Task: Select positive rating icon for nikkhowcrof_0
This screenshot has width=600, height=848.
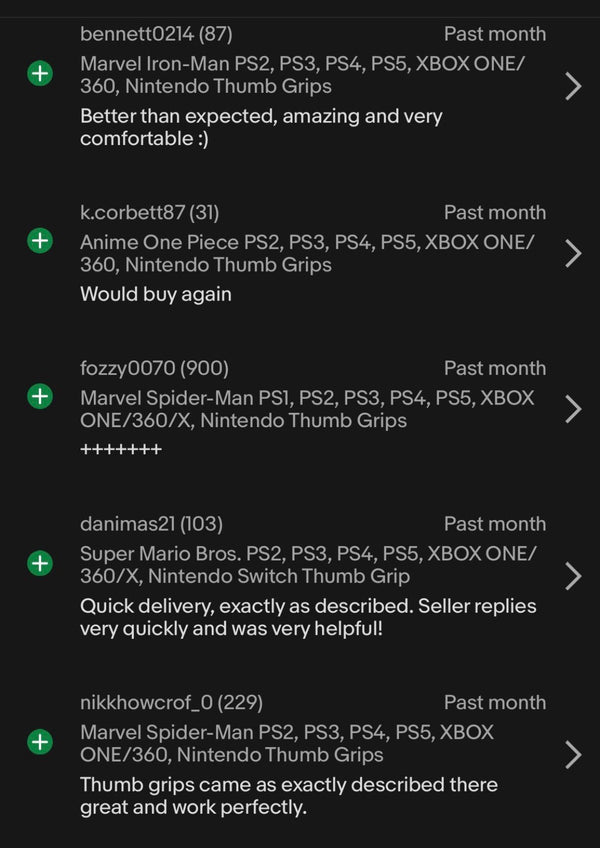Action: point(39,742)
